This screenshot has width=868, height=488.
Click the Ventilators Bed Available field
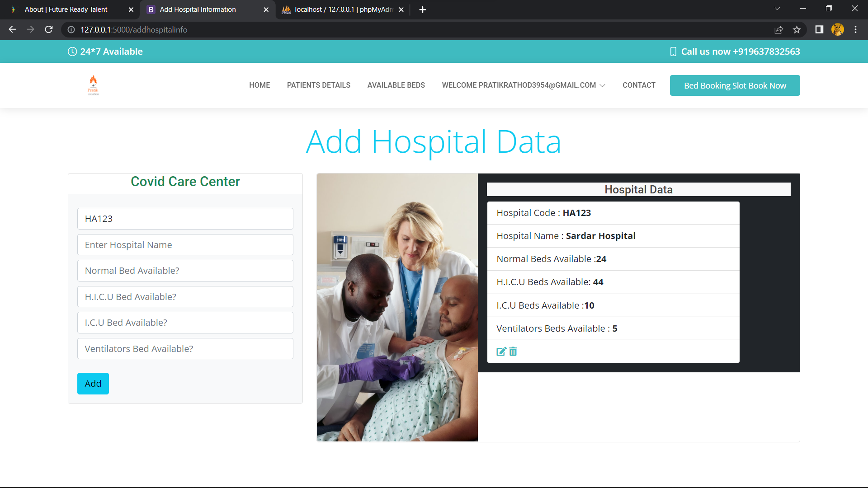[x=185, y=349]
